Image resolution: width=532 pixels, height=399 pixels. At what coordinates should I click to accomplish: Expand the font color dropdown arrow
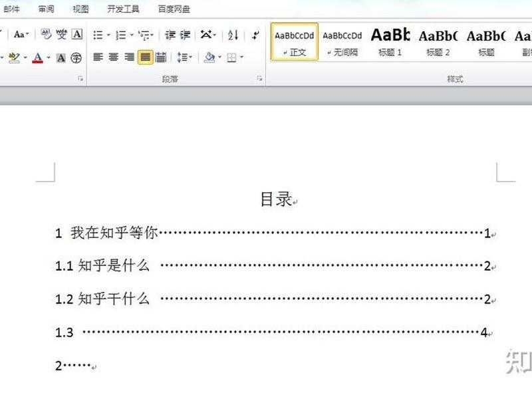tap(49, 57)
